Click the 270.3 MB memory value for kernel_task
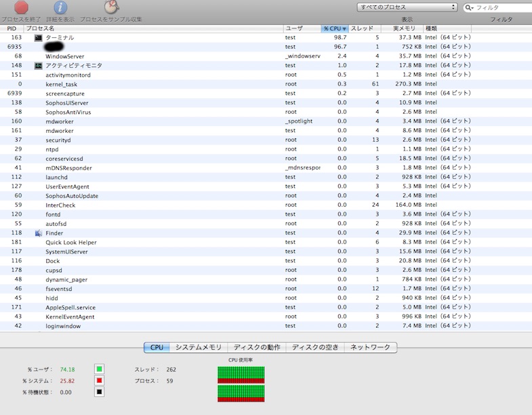 (x=408, y=84)
